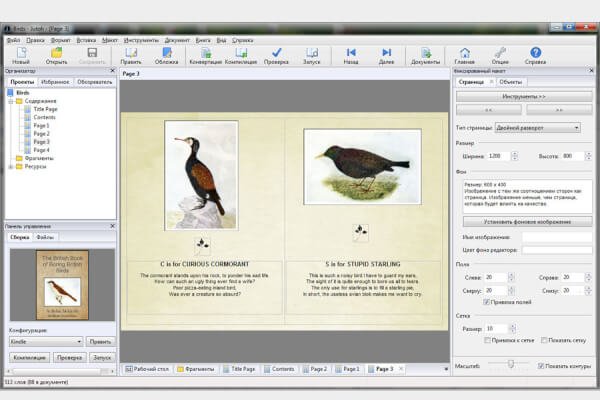
Task: Click Запуск button in control panel
Action: (102, 358)
